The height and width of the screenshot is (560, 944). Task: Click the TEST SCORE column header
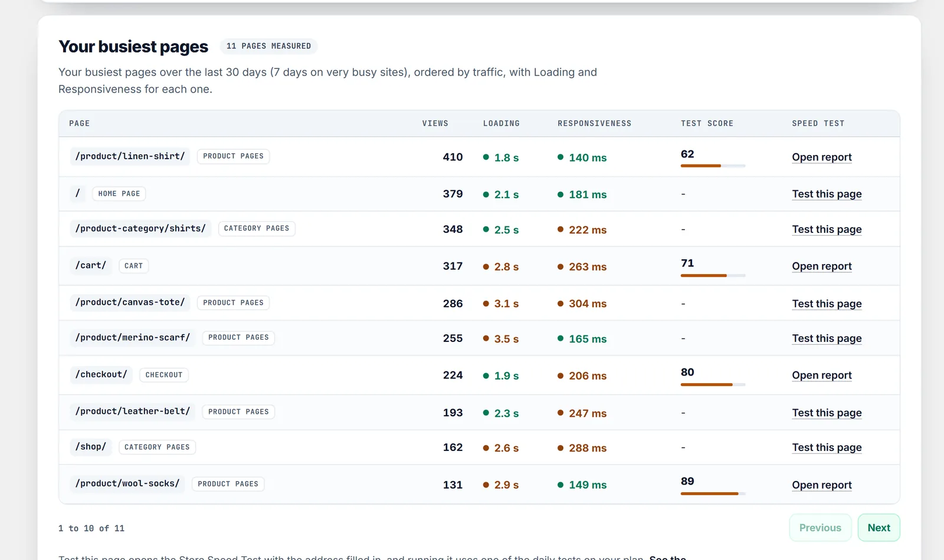707,123
